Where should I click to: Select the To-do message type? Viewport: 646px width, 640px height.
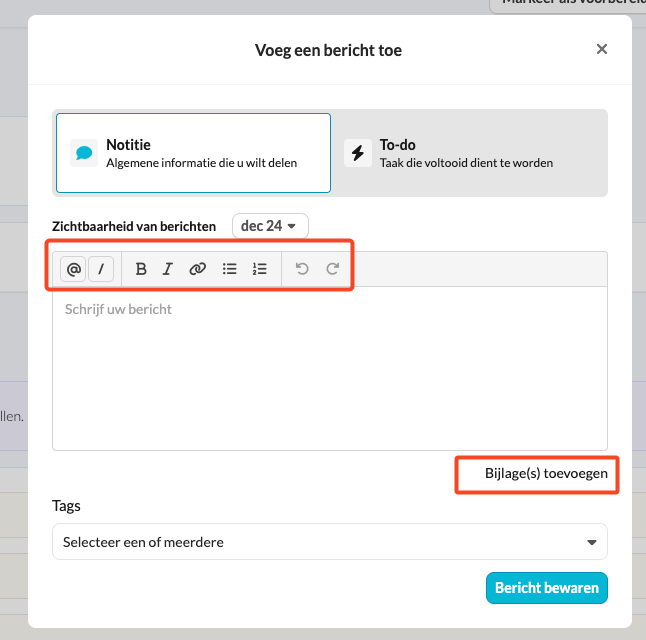[x=469, y=153]
